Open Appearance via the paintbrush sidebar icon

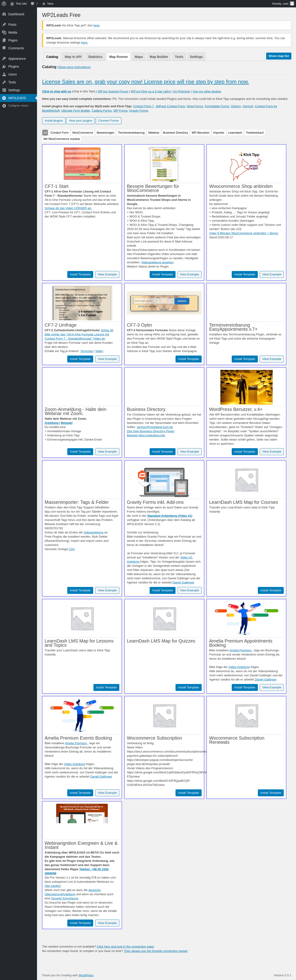pos(4,59)
